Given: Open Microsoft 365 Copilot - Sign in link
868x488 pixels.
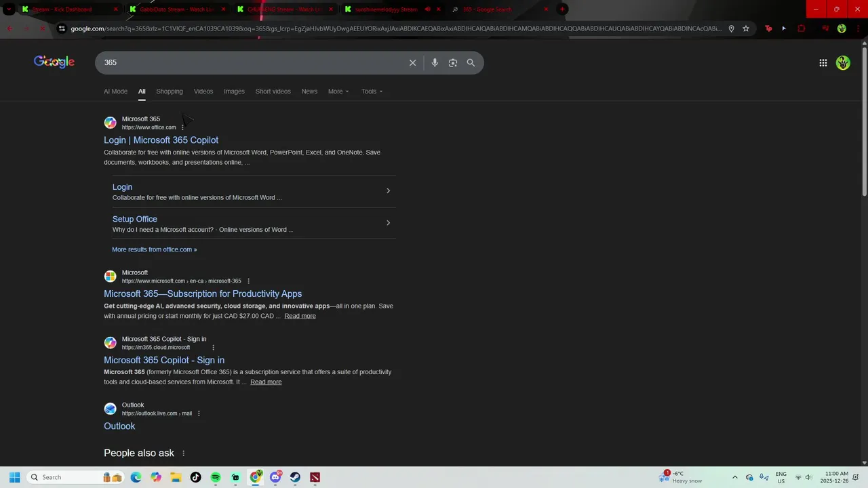Looking at the screenshot, I should pyautogui.click(x=164, y=361).
